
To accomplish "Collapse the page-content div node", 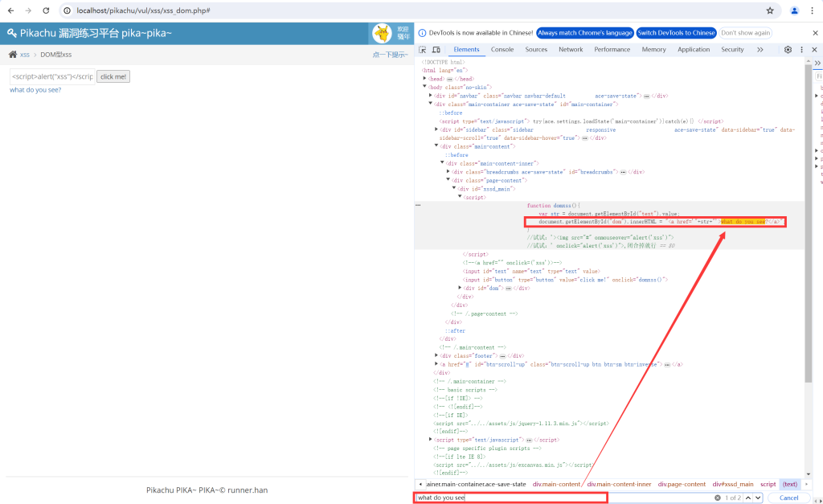I will pos(448,179).
